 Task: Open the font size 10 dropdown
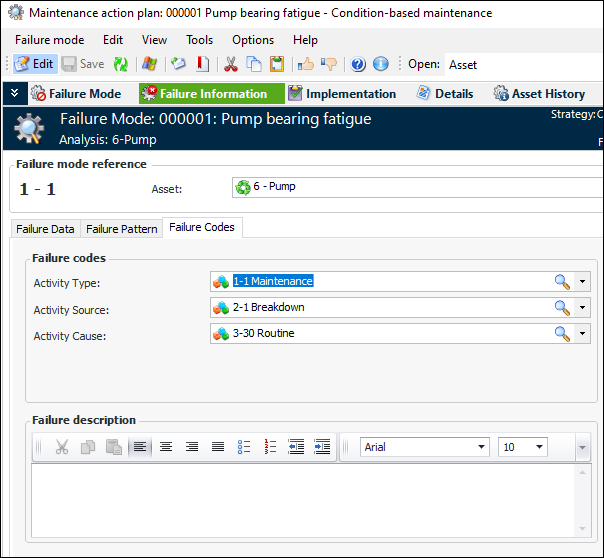[541, 447]
